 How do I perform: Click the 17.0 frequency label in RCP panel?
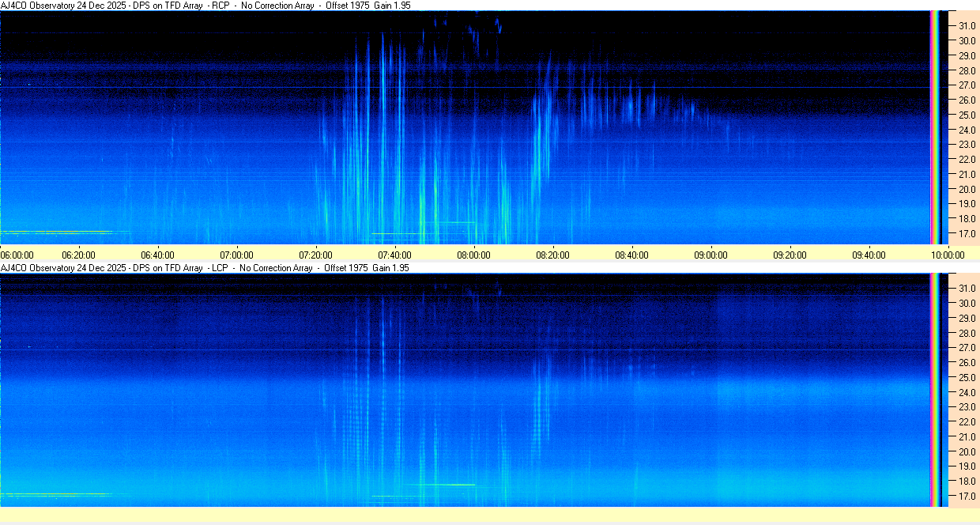coord(967,234)
